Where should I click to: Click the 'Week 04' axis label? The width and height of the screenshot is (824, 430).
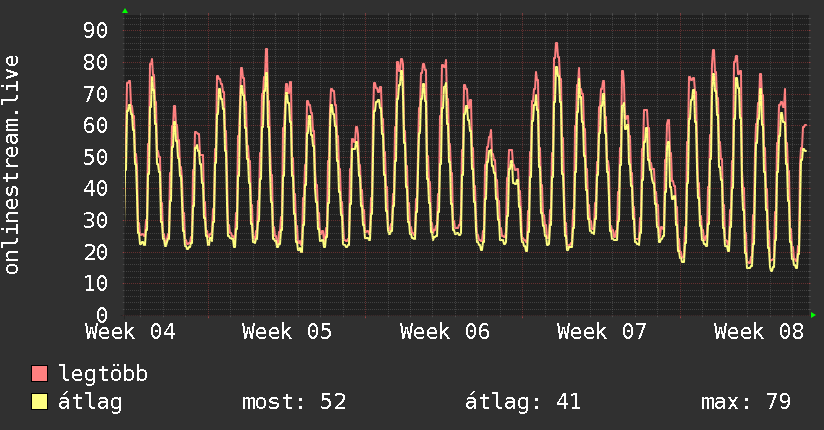click(x=130, y=332)
